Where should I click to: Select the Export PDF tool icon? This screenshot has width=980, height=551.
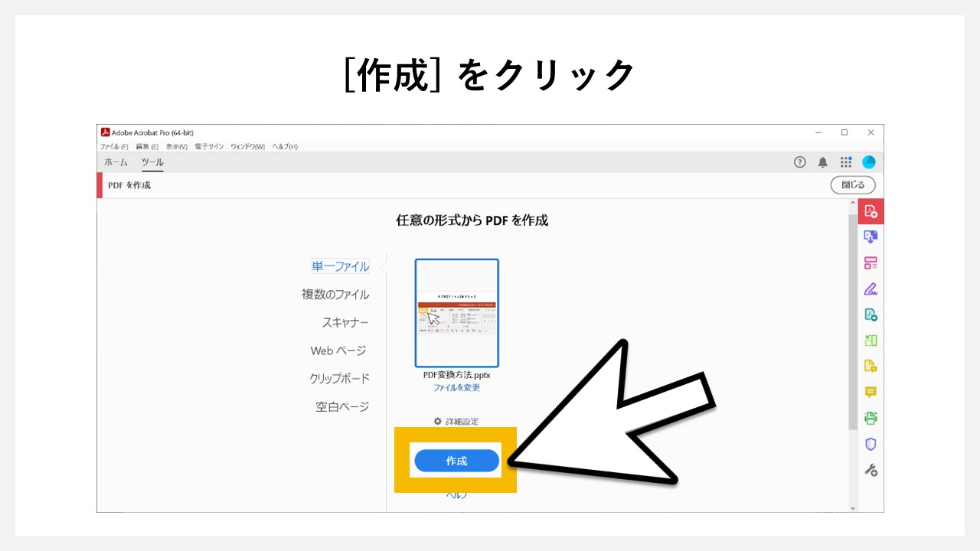click(x=871, y=236)
